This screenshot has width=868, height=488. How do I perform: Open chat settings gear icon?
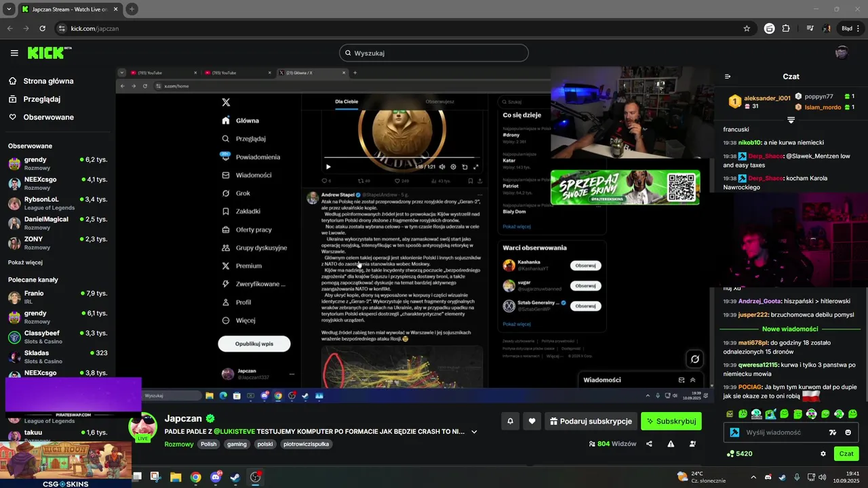[x=823, y=453]
